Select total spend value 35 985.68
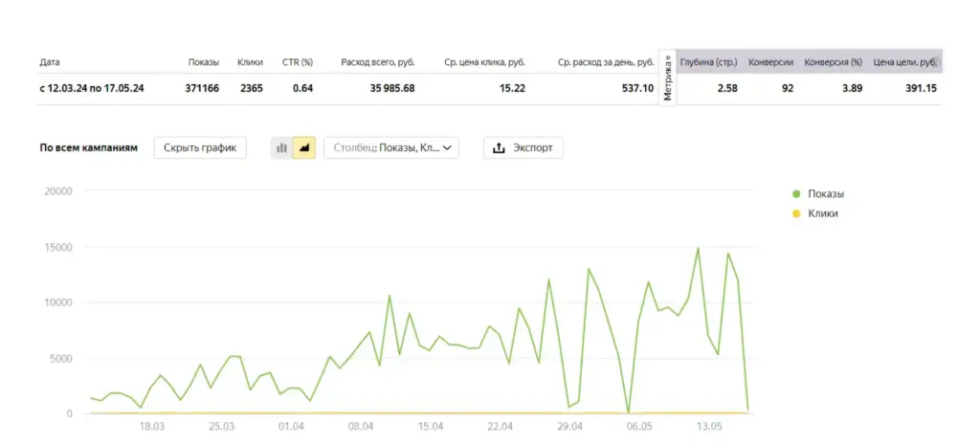The image size is (980, 443). pyautogui.click(x=391, y=88)
